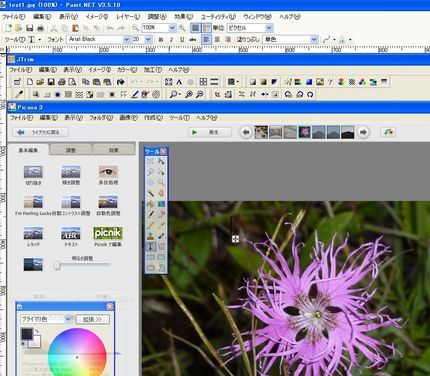
Task: Click the JTrim Open folder icon
Action: pos(40,82)
